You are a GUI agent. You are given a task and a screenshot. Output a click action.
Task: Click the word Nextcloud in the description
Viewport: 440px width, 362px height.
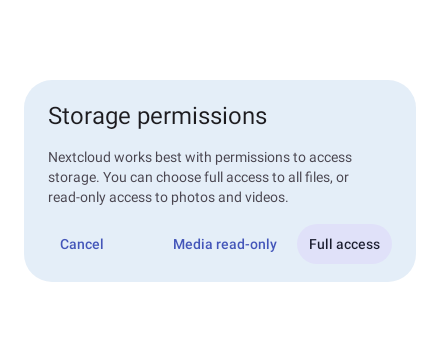point(79,157)
